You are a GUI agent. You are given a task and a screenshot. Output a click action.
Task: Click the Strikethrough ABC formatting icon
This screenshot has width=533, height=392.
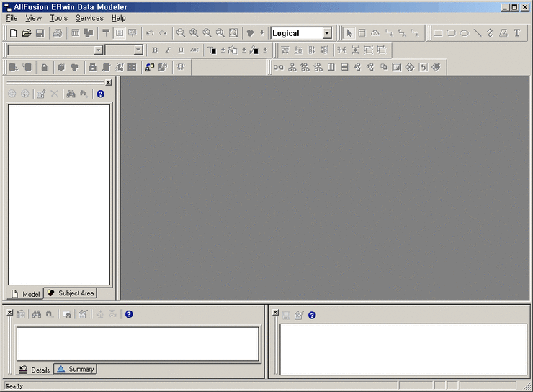point(194,50)
